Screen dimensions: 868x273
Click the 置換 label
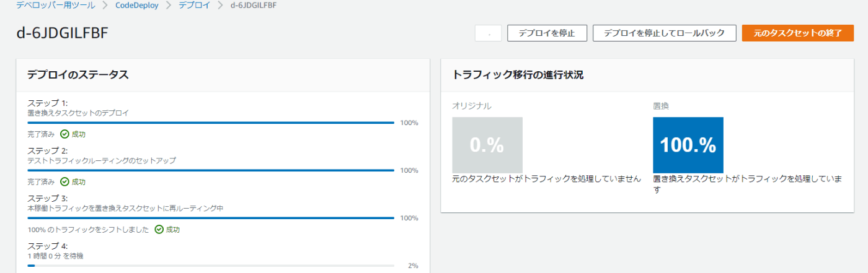(x=661, y=106)
